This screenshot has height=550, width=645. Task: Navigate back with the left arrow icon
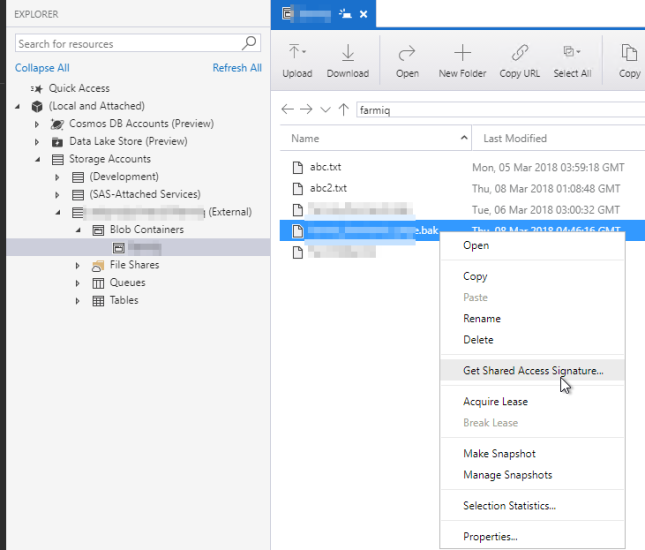tap(288, 110)
